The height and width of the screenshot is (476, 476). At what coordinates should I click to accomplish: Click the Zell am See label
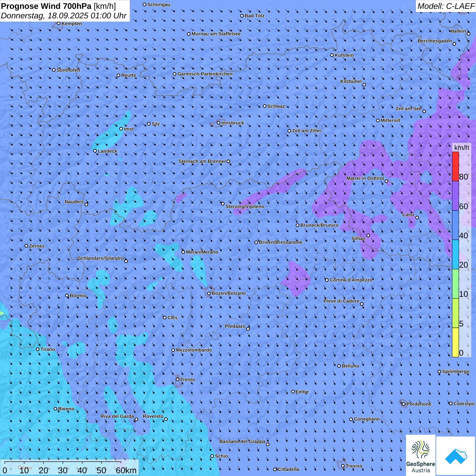408,108
